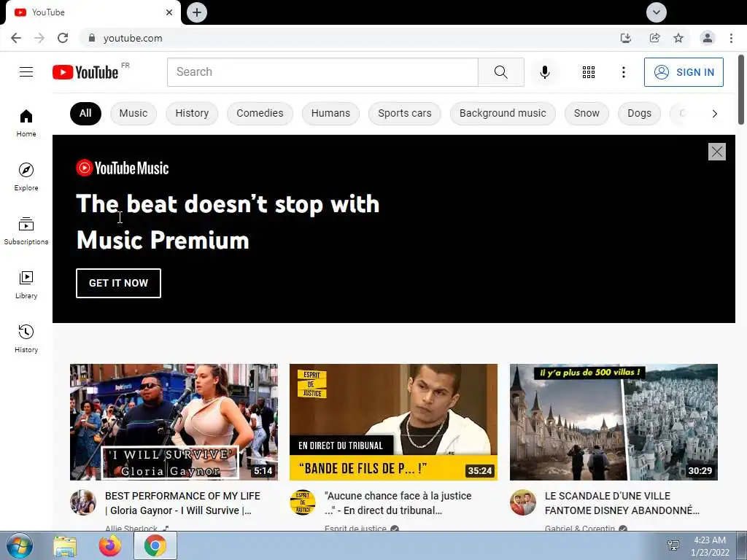This screenshot has height=560, width=747.
Task: Select the Background music chip
Action: (503, 113)
